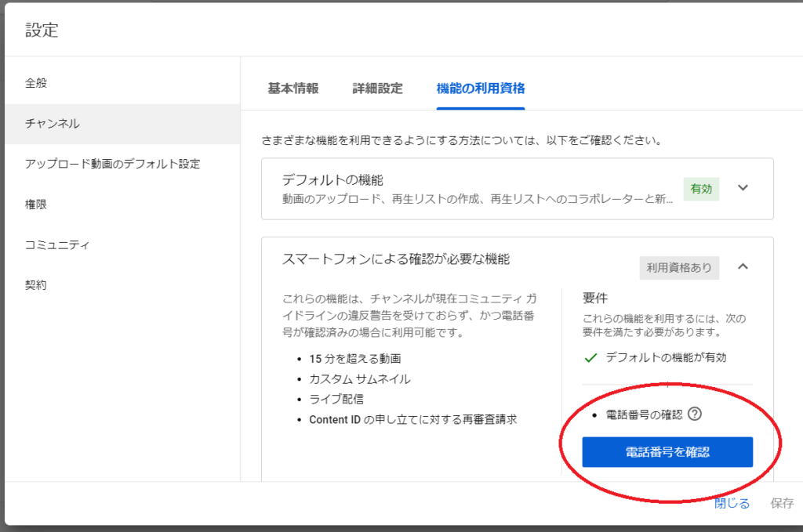803x532 pixels.
Task: Click the green checkmark next to デフォルトの機能が有効
Action: 590,357
